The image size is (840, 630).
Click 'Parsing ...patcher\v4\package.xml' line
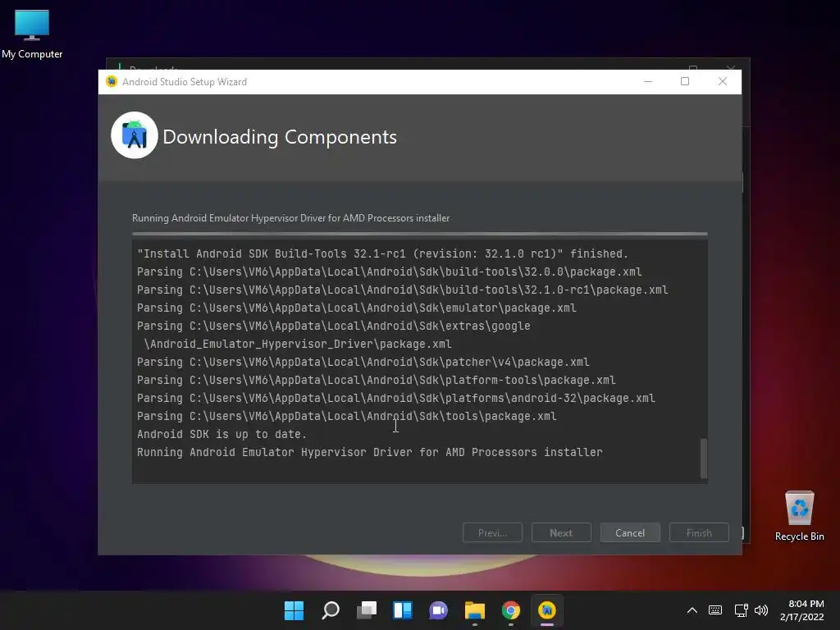(x=363, y=362)
